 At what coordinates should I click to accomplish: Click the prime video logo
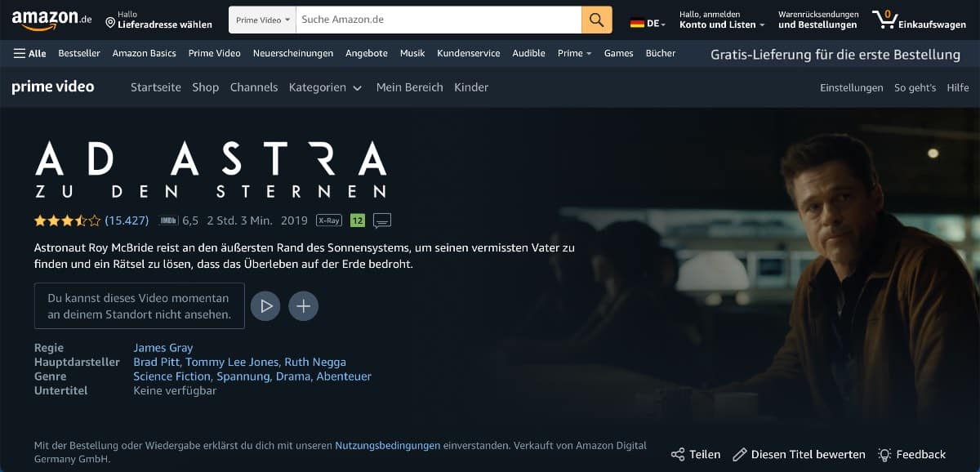point(53,87)
